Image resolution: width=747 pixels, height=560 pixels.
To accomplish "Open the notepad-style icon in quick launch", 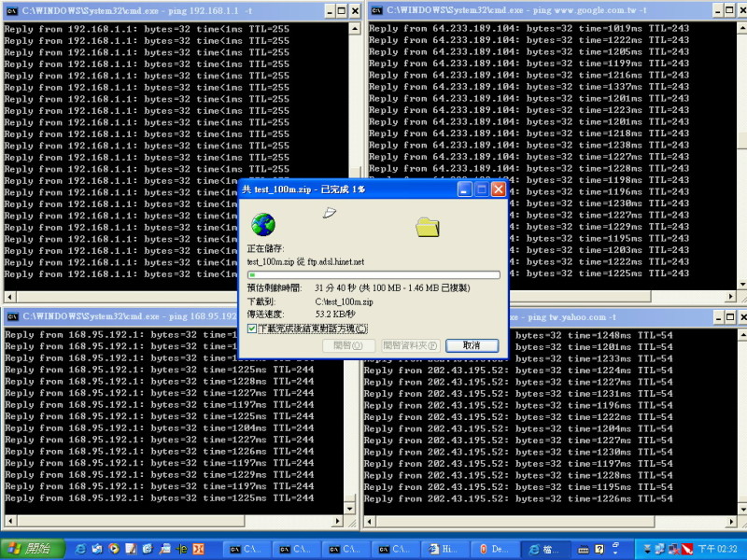I will 131,549.
